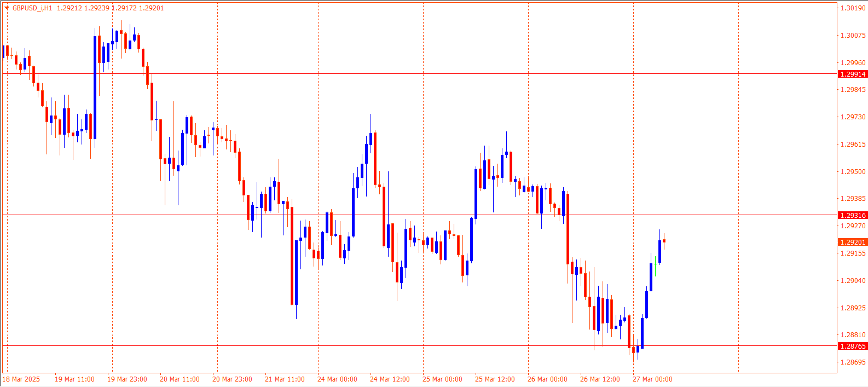
Task: Click the 24 Mar 12:00 time label
Action: [390, 379]
